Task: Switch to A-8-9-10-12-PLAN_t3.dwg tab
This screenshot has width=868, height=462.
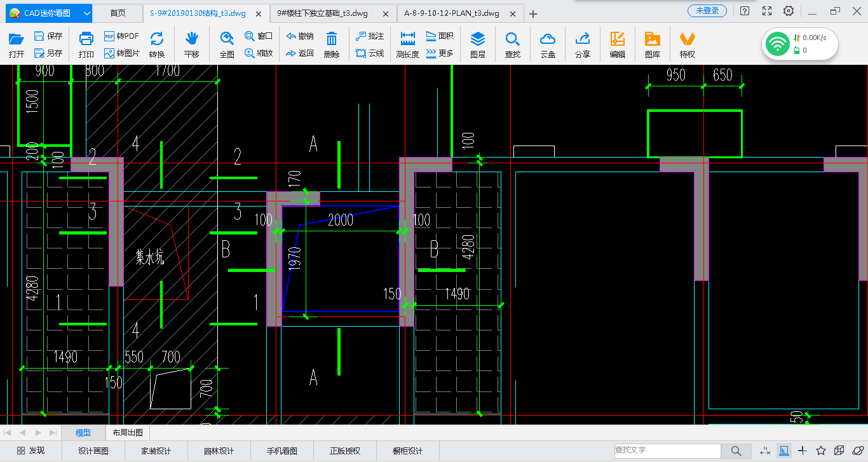Action: [x=452, y=13]
